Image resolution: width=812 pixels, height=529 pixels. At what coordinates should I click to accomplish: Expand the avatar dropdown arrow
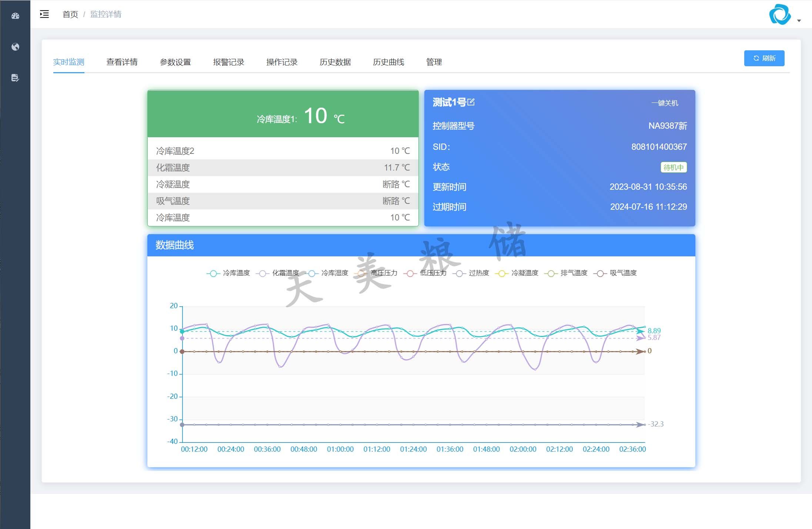point(799,21)
